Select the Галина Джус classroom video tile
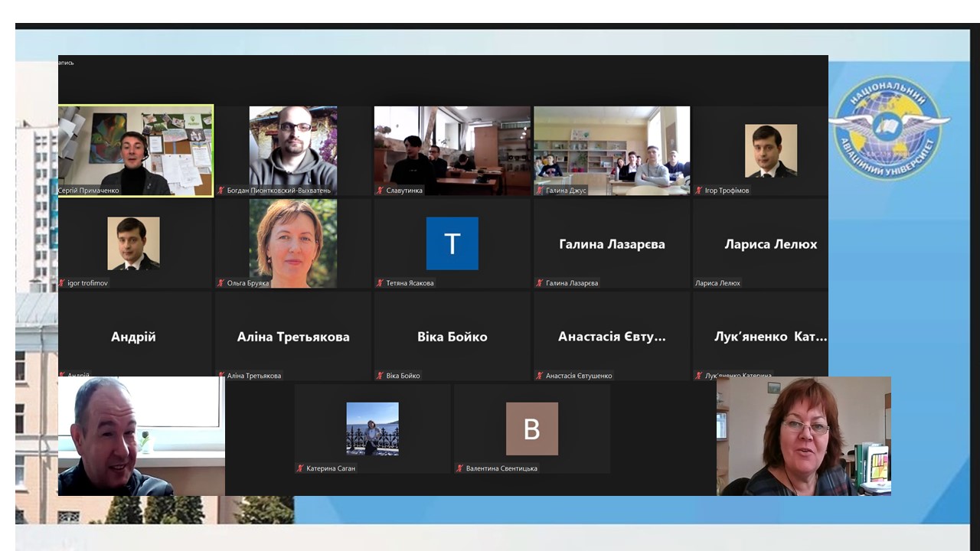 click(x=612, y=150)
